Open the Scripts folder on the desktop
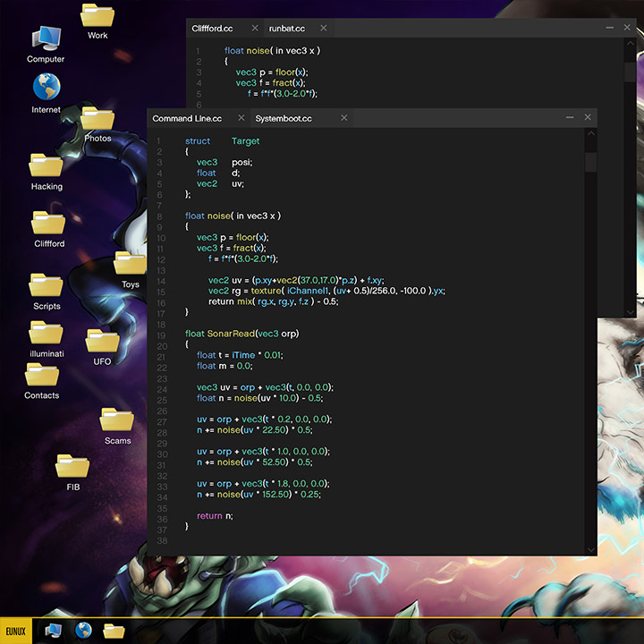 coord(47,286)
